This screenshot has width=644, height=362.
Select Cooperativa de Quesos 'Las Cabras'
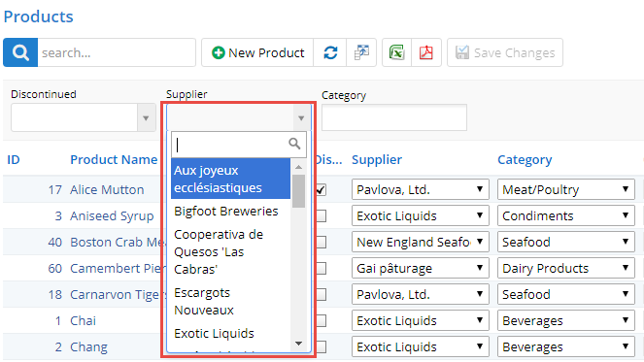click(x=230, y=251)
